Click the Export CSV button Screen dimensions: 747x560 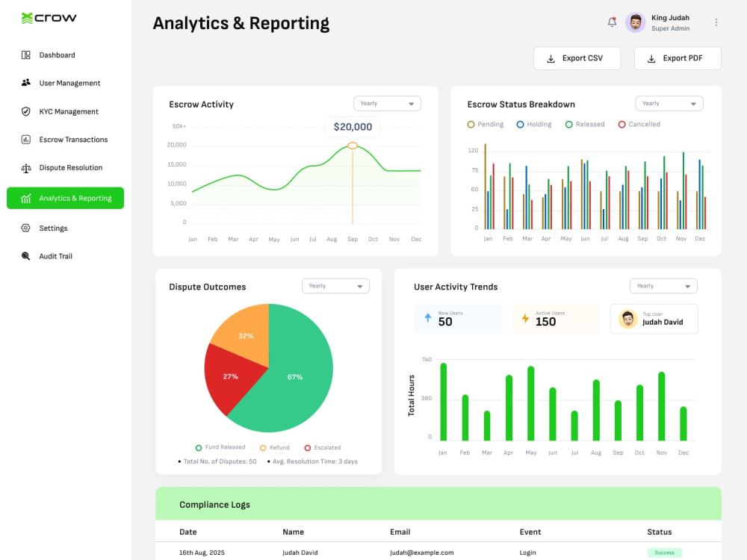click(577, 58)
